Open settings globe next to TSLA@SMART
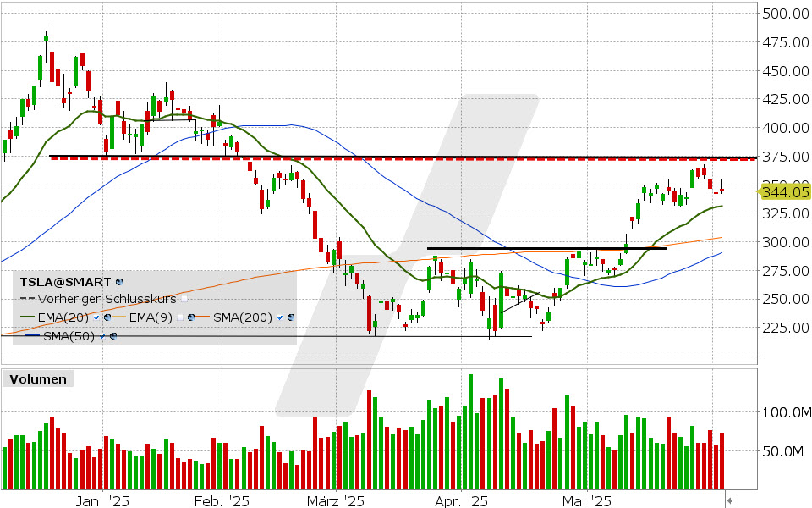 [x=119, y=282]
